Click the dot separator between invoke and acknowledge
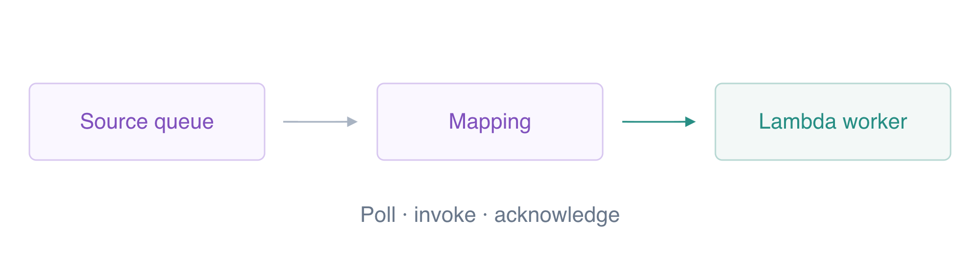Image resolution: width=980 pixels, height=270 pixels. click(x=485, y=215)
